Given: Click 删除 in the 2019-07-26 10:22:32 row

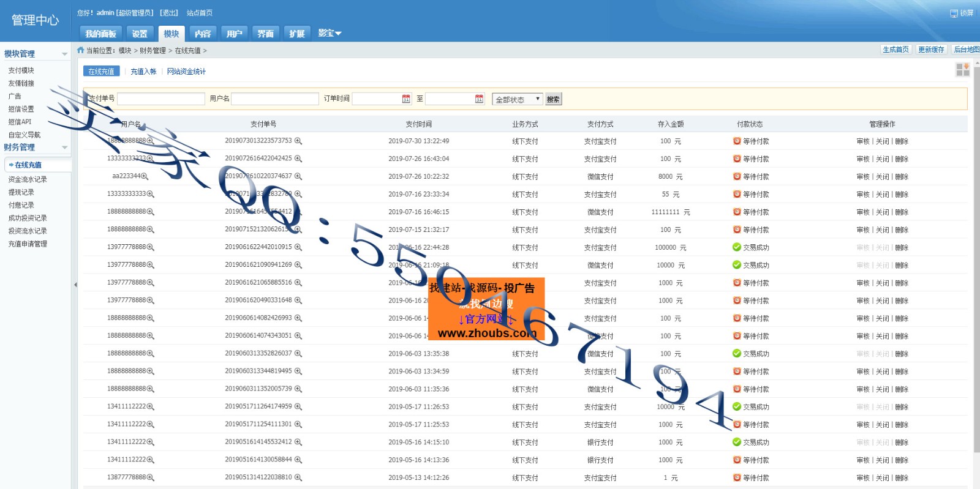Looking at the screenshot, I should (902, 177).
